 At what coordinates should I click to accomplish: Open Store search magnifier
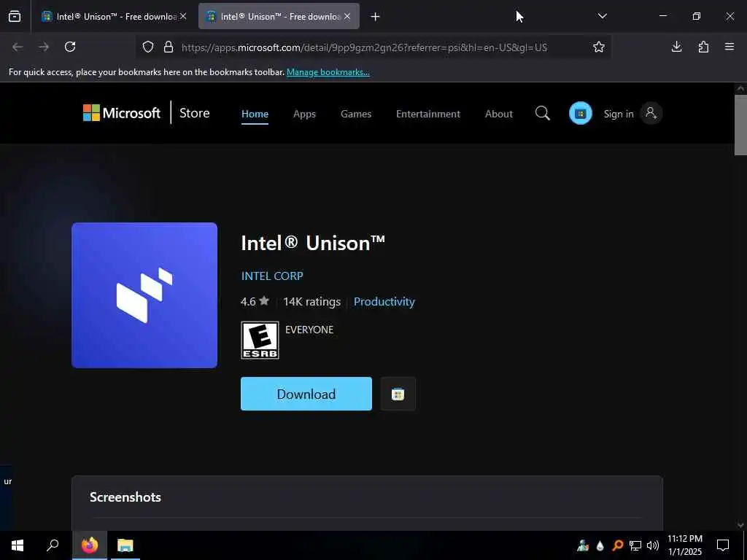point(543,113)
